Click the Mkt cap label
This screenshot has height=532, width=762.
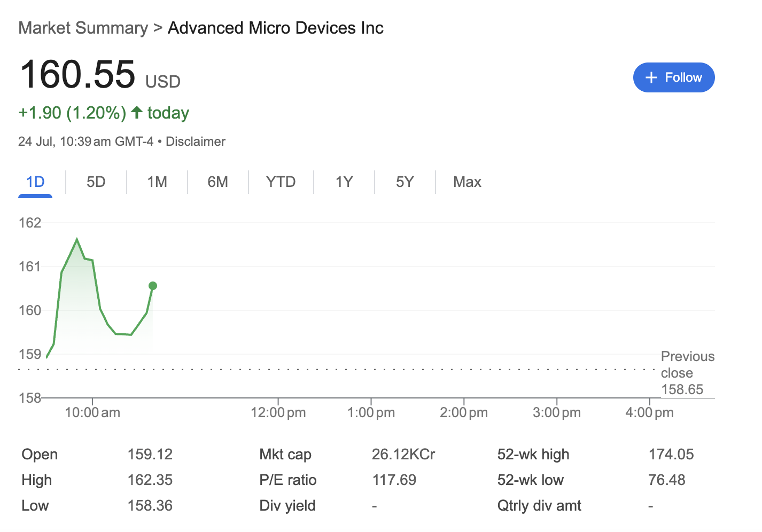pos(285,455)
